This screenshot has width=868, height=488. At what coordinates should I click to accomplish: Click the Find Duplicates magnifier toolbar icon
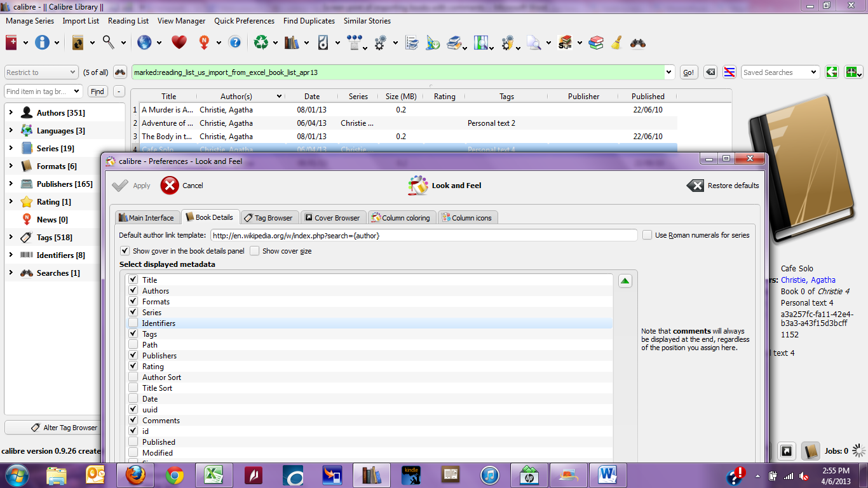[x=533, y=43]
